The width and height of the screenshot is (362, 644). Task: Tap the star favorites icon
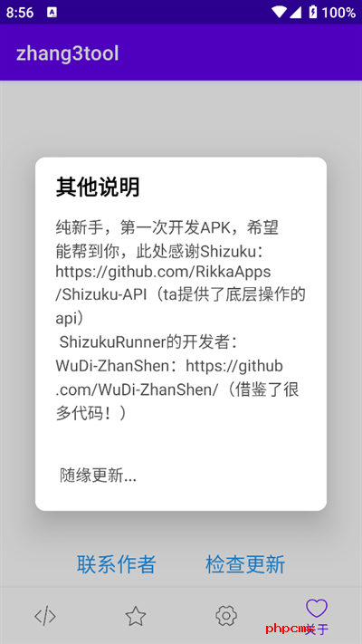[x=136, y=616]
